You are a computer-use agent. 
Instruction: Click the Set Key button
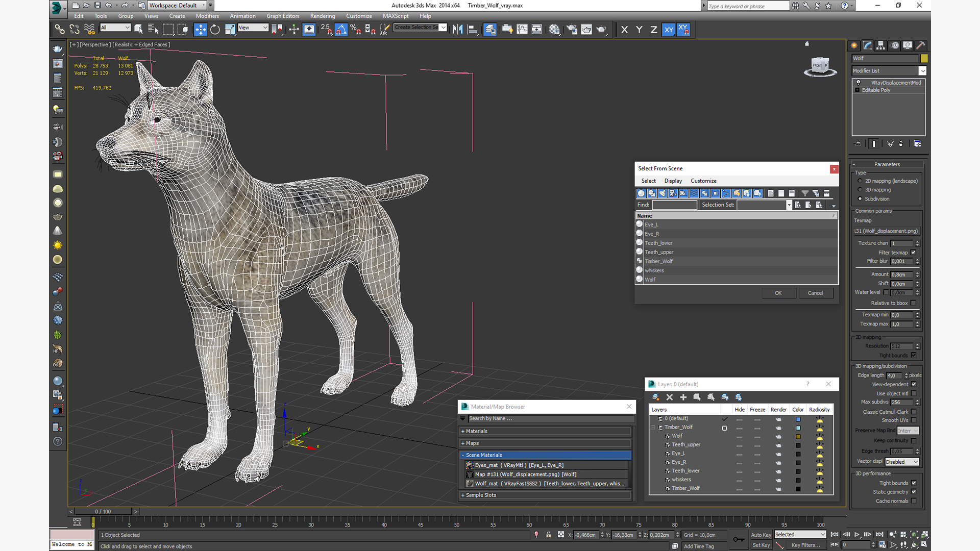coord(761,545)
